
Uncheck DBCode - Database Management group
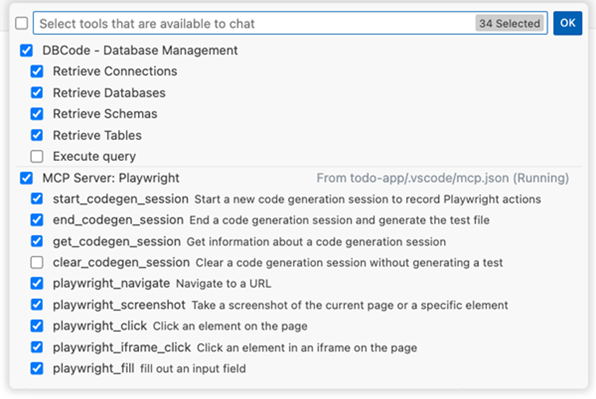pos(26,50)
